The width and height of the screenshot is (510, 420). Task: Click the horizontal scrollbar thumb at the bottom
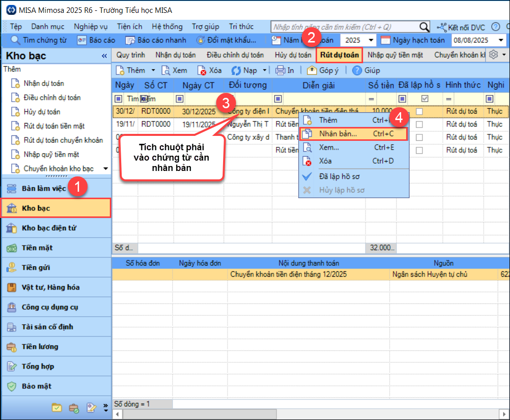199,415
